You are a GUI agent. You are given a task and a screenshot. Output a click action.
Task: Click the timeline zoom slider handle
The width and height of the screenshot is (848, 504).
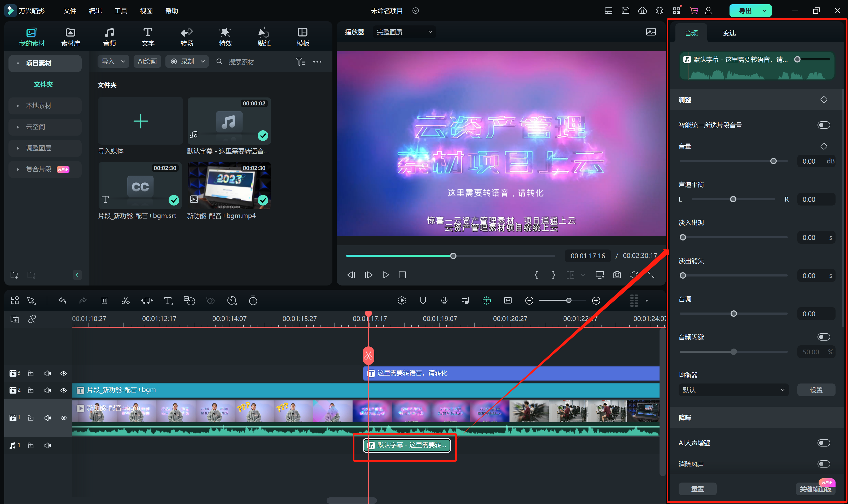[569, 300]
